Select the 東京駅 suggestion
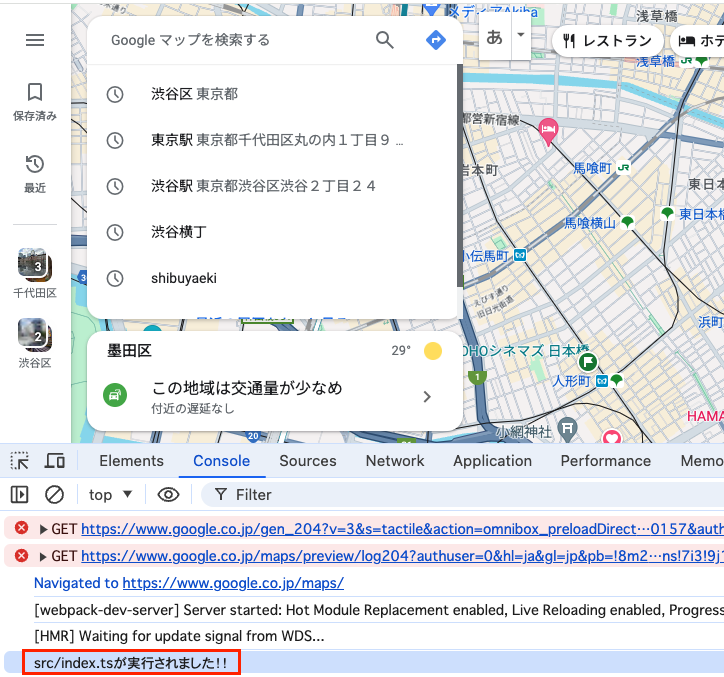Image resolution: width=724 pixels, height=677 pixels. point(274,140)
